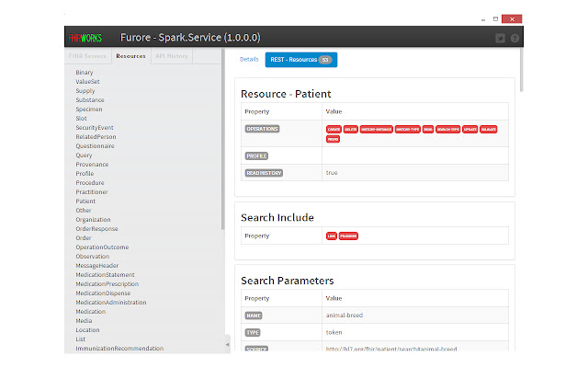Open the SecurityEvent resource

[x=95, y=128]
